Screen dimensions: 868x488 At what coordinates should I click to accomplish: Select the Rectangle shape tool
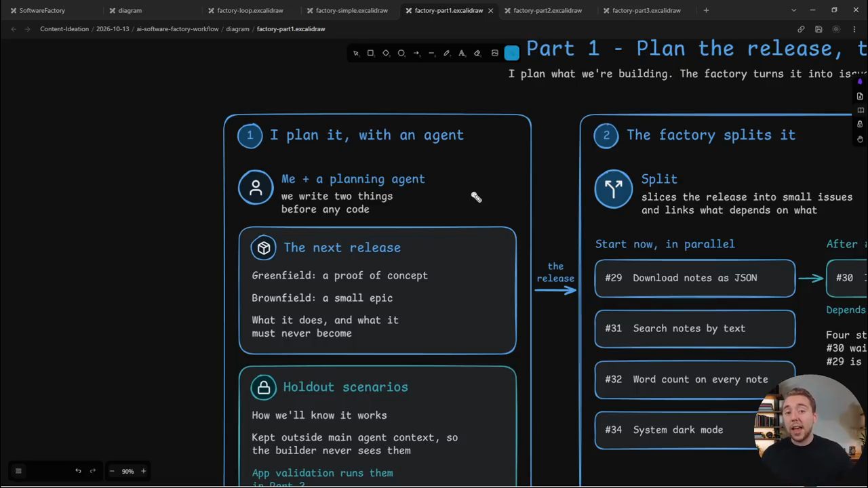coord(370,53)
